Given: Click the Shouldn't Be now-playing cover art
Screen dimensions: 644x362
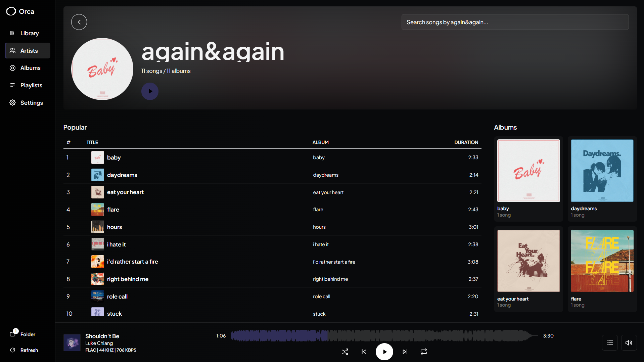Looking at the screenshot, I should click(72, 343).
